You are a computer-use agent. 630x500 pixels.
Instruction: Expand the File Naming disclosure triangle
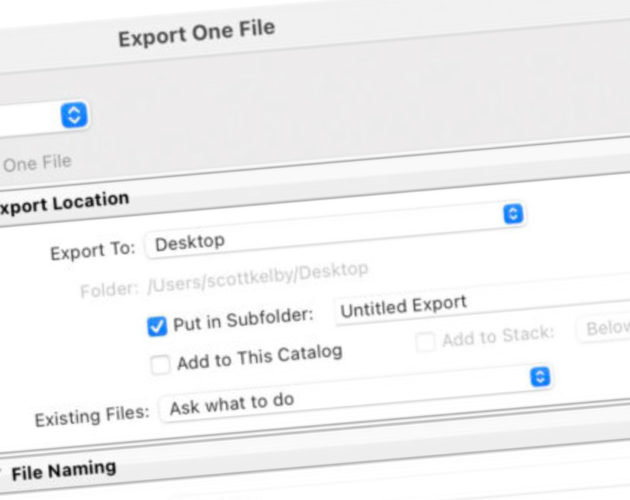pyautogui.click(x=2, y=473)
